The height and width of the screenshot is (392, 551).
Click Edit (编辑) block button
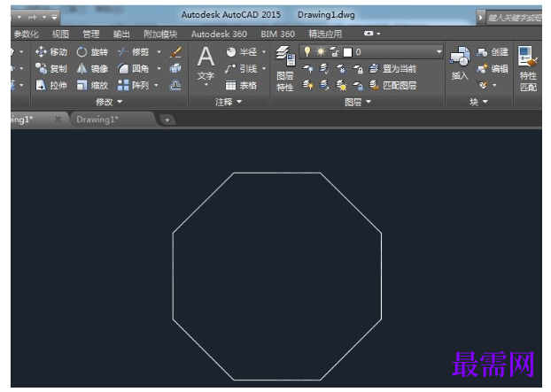[x=493, y=68]
